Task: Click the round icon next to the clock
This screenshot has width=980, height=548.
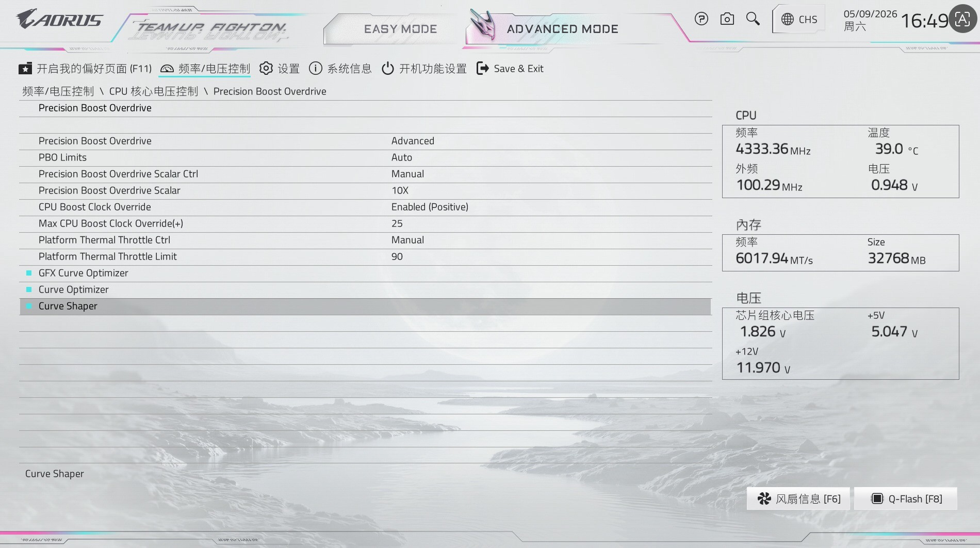Action: click(x=962, y=19)
